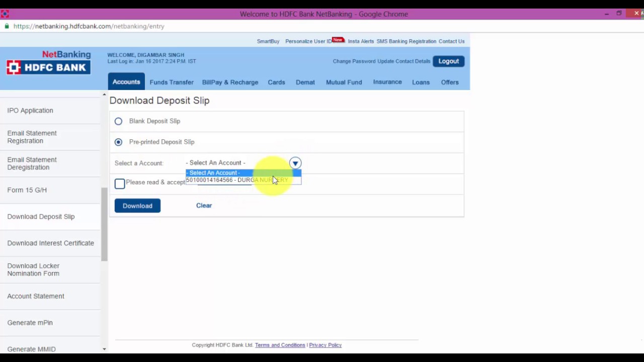Open the Accounts tab
644x362 pixels.
pyautogui.click(x=126, y=82)
